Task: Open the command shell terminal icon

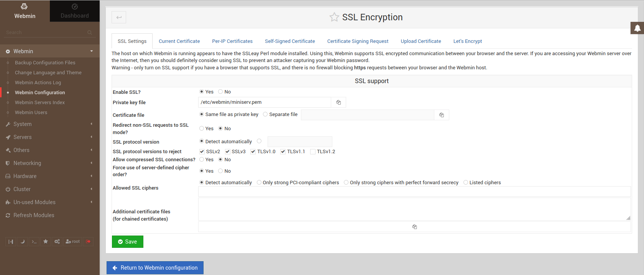Action: (34, 242)
